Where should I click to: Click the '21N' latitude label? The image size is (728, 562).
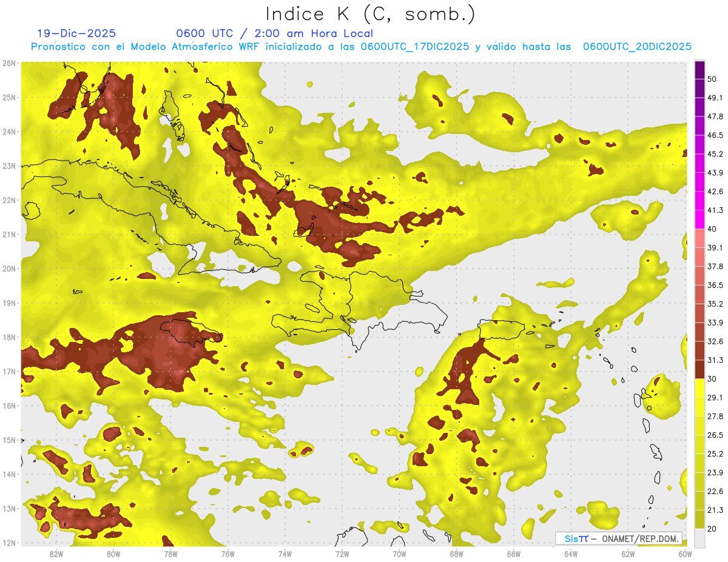pos(8,234)
